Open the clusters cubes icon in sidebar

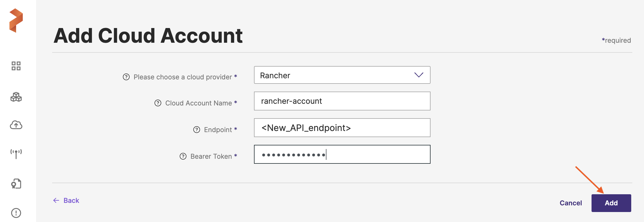(x=16, y=97)
